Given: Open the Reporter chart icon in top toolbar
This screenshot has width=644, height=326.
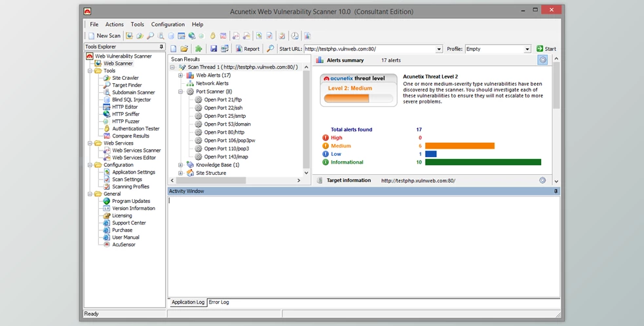Looking at the screenshot, I should coord(307,36).
